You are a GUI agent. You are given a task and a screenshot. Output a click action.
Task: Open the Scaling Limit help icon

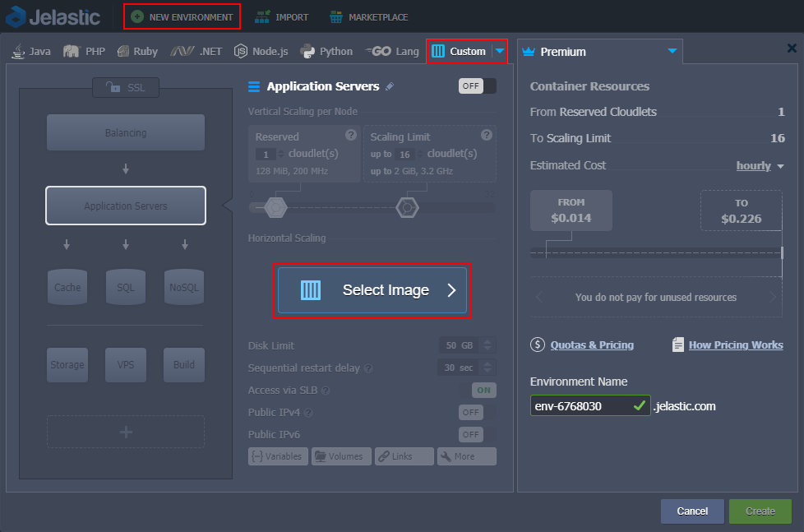pyautogui.click(x=487, y=135)
